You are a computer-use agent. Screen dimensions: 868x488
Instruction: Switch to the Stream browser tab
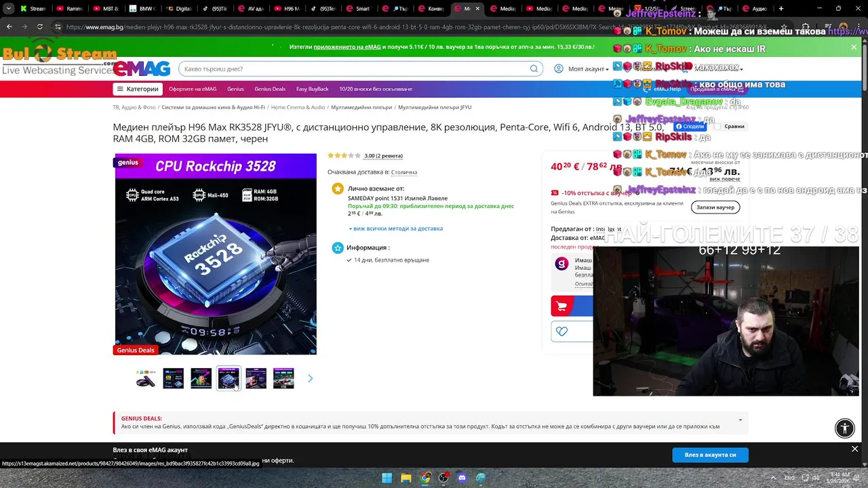coord(33,9)
